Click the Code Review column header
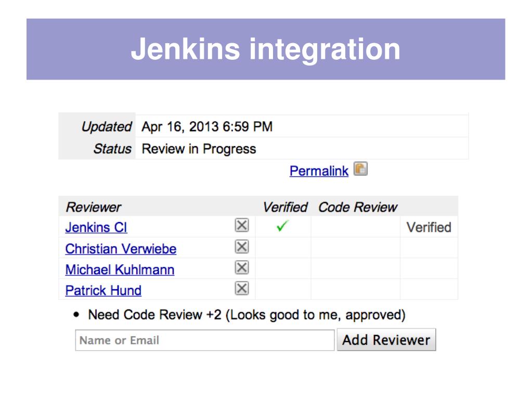The image size is (532, 399). pyautogui.click(x=358, y=207)
